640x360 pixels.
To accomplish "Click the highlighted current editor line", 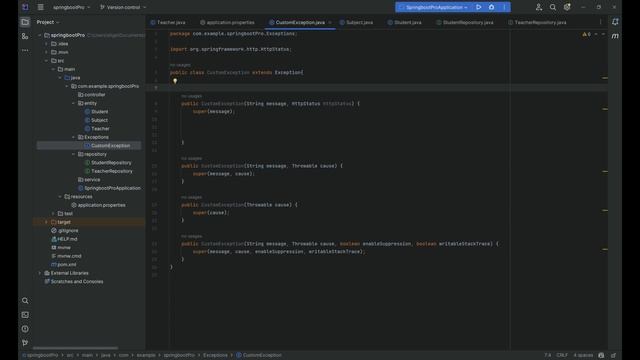I will (x=377, y=88).
